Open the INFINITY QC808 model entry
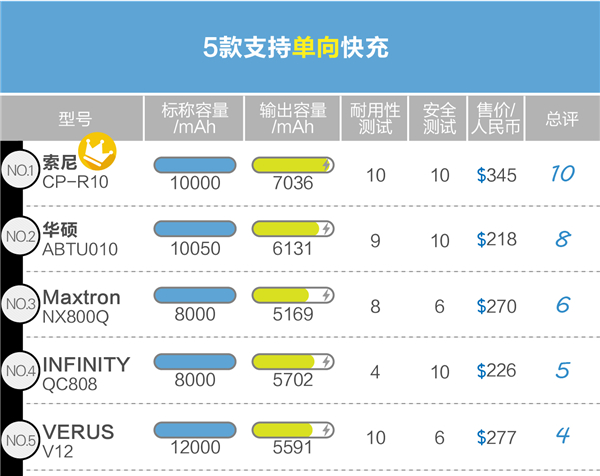The image size is (600, 476). 86,371
